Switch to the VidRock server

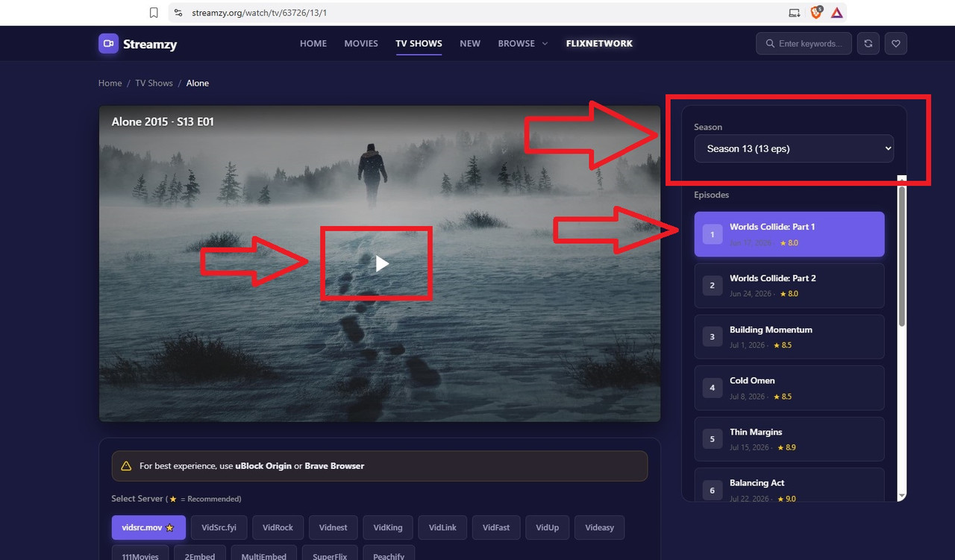pos(278,527)
